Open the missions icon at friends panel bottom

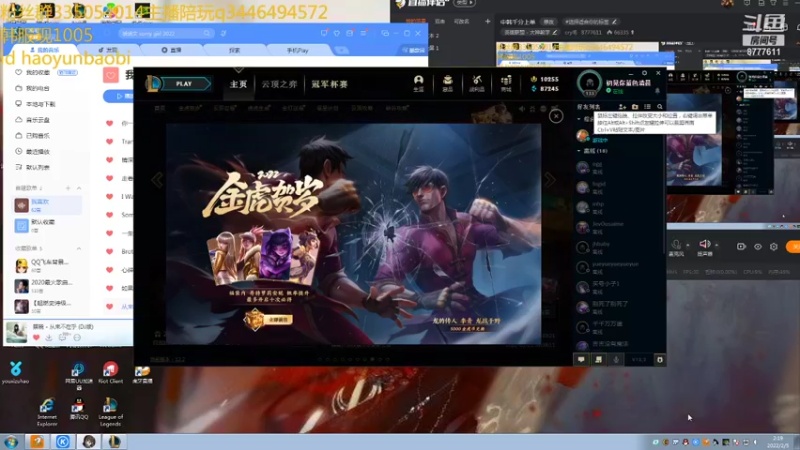click(x=598, y=360)
